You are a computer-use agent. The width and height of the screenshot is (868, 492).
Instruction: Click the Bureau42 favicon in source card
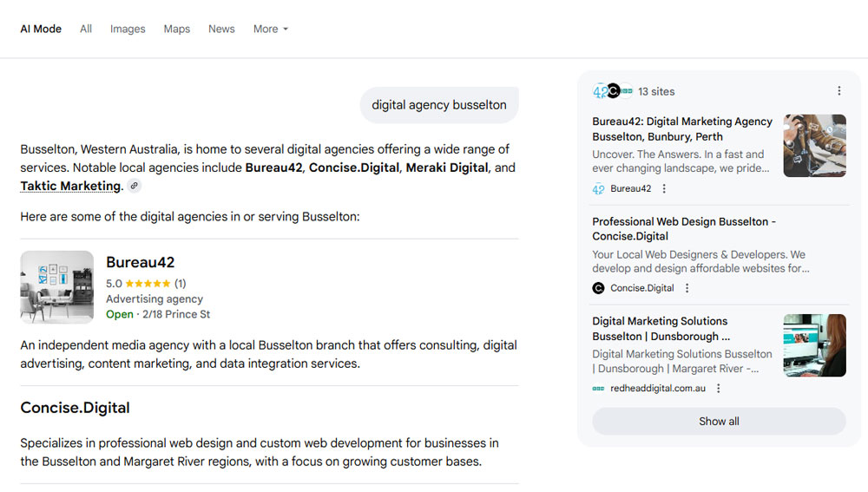tap(598, 188)
